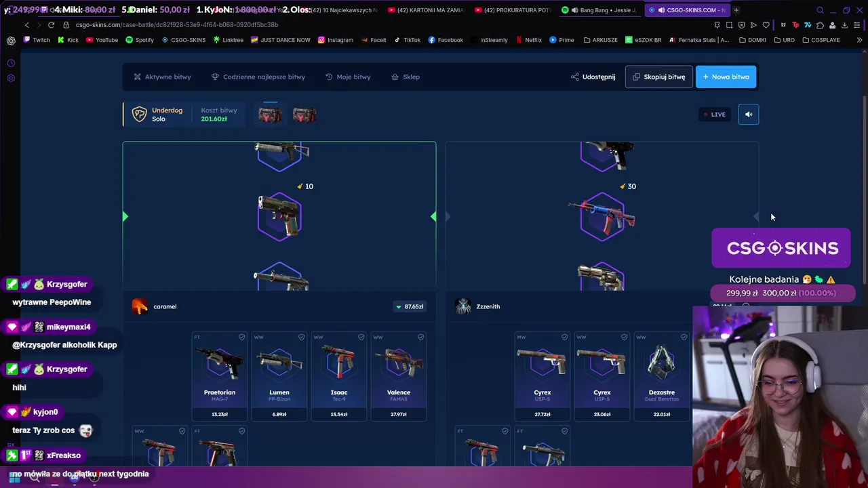Click caramel's 87.65zł total value badge

pos(410,306)
